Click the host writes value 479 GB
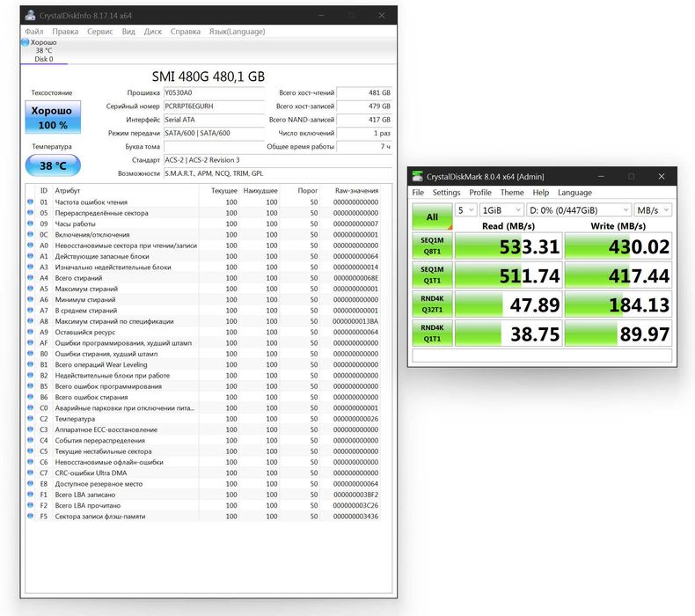 pos(364,106)
